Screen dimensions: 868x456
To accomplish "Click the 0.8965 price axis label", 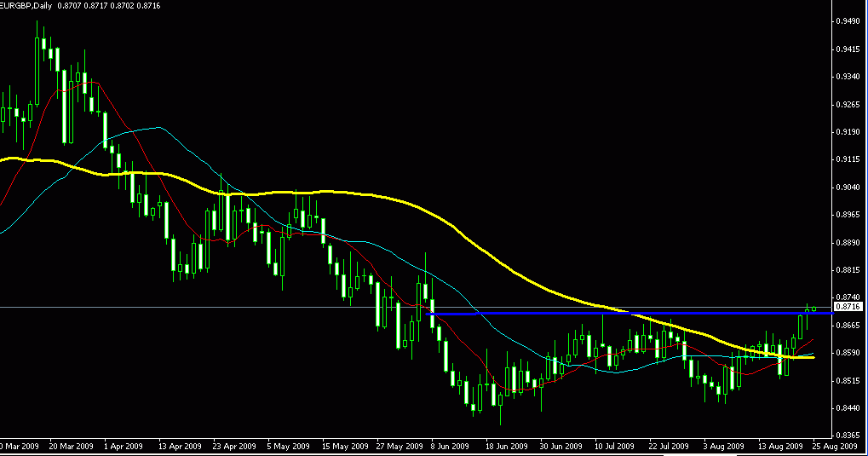I will (x=848, y=215).
